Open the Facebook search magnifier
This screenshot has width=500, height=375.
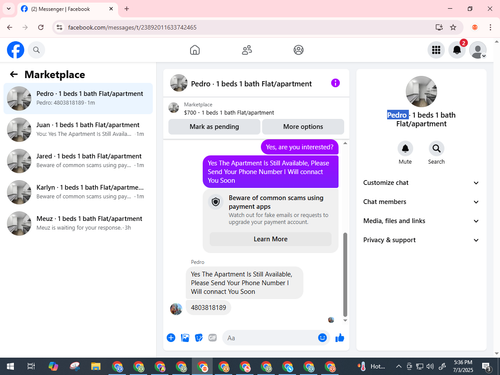pos(36,50)
